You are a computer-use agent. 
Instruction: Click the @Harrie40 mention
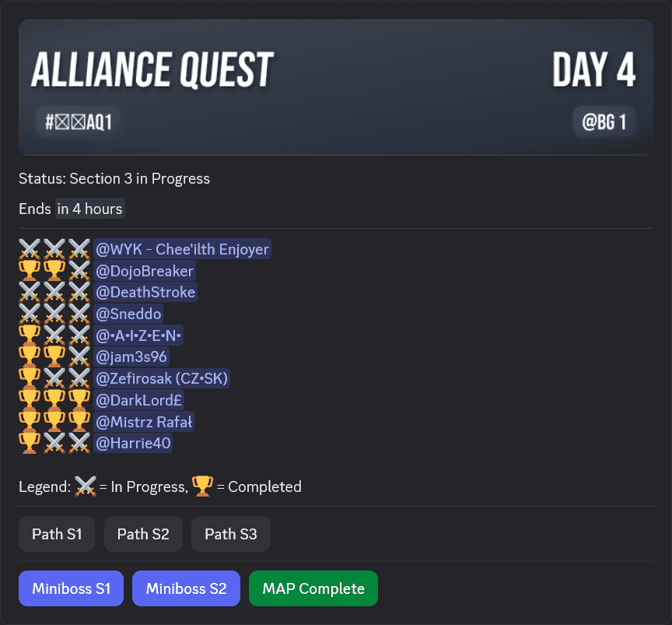click(132, 444)
